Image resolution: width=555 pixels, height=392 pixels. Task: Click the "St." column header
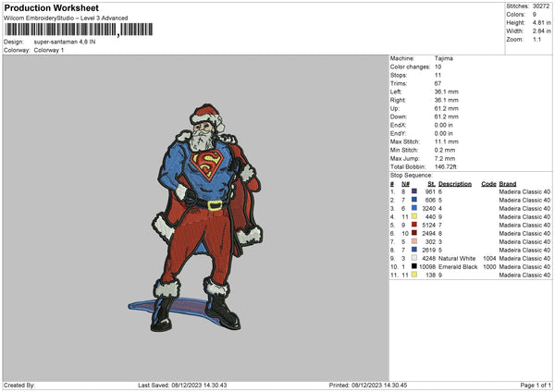[x=431, y=184]
